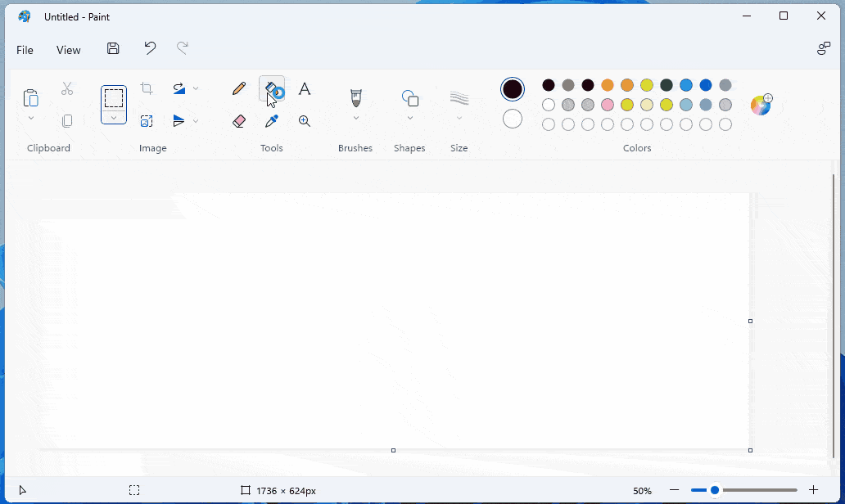The image size is (845, 504).
Task: Select the yellow color swatch
Action: 646,84
